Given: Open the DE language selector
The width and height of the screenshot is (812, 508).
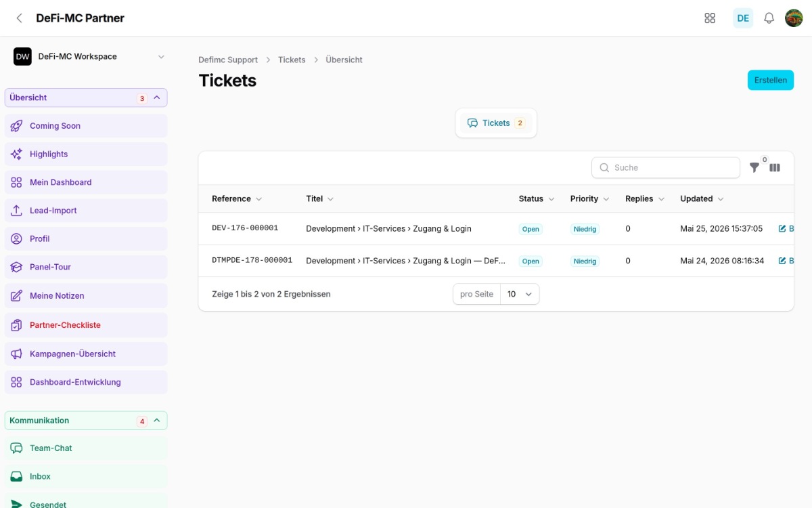Looking at the screenshot, I should pos(743,18).
